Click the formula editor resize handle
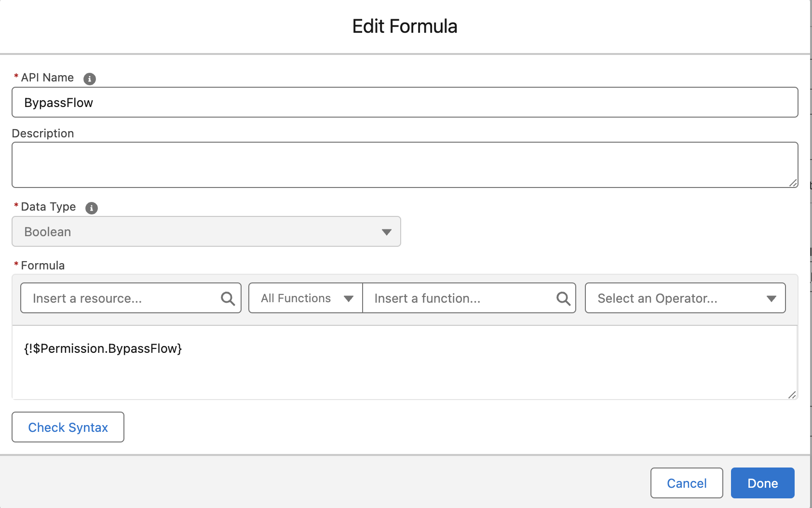 point(792,395)
